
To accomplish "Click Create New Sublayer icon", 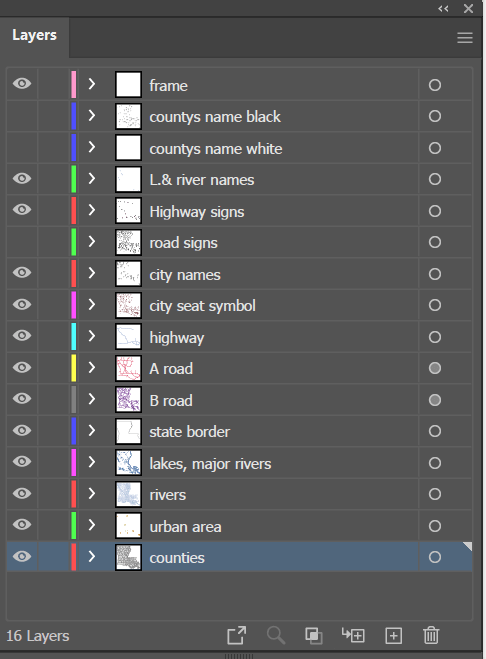I will (353, 635).
